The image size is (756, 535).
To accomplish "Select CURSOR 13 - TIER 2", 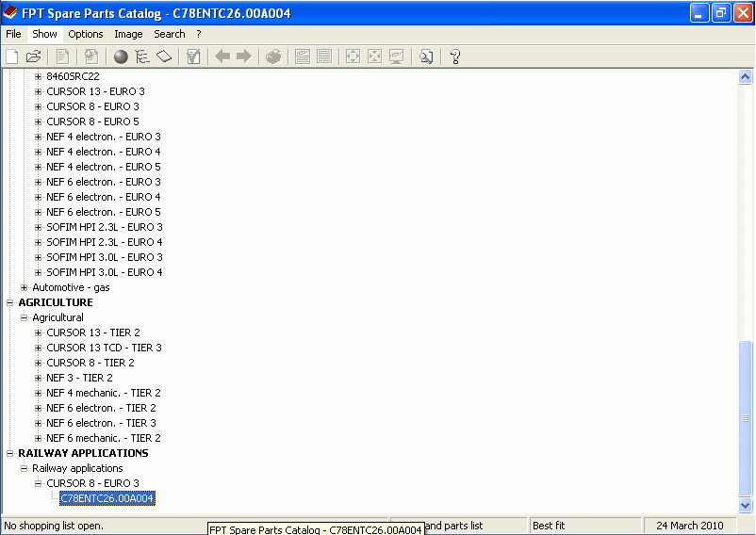I will [x=93, y=332].
